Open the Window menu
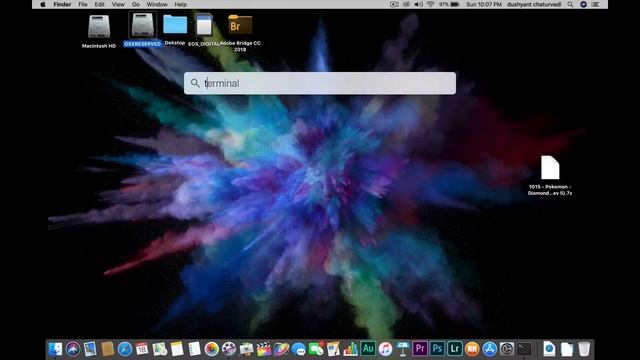This screenshot has height=360, width=640. coord(157,4)
